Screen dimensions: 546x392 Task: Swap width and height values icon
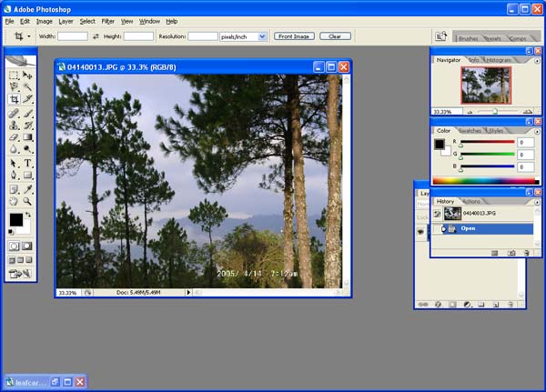click(x=96, y=36)
